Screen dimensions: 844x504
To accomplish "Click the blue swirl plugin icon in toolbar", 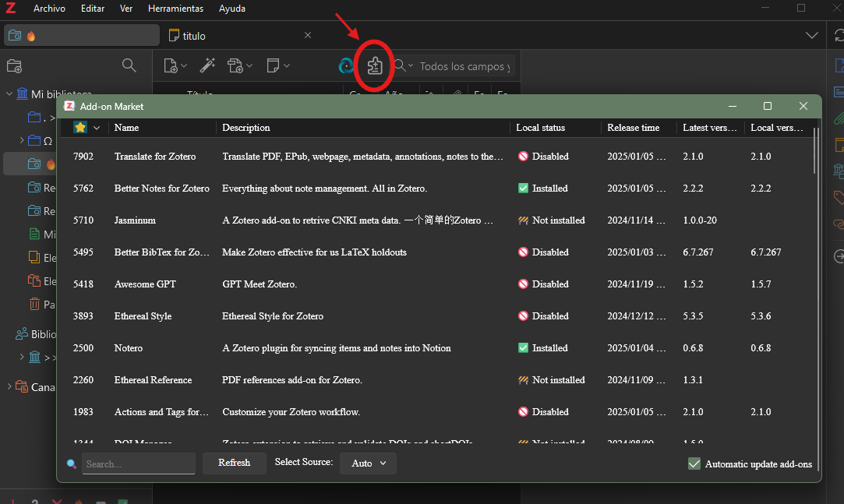I will point(346,65).
